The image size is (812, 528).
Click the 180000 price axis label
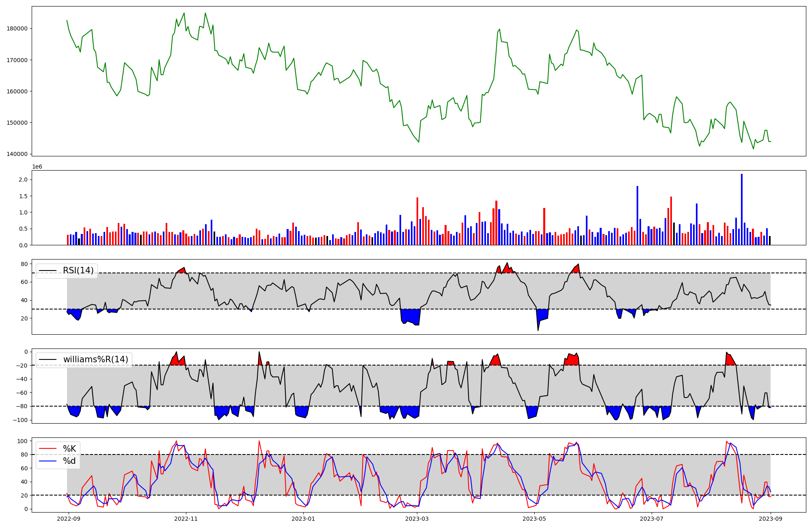click(17, 28)
